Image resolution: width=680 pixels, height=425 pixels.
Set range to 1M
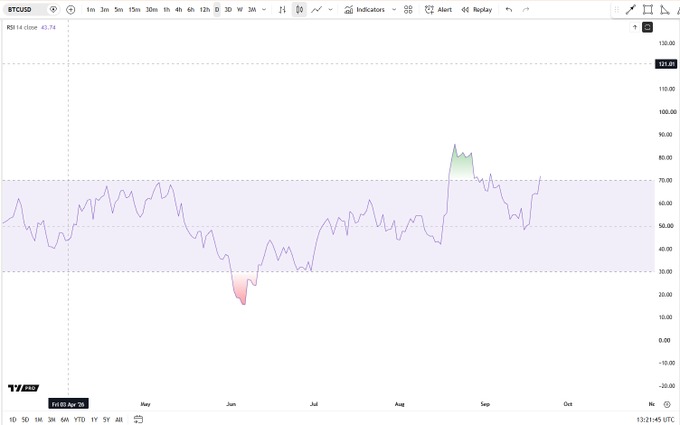[38, 419]
